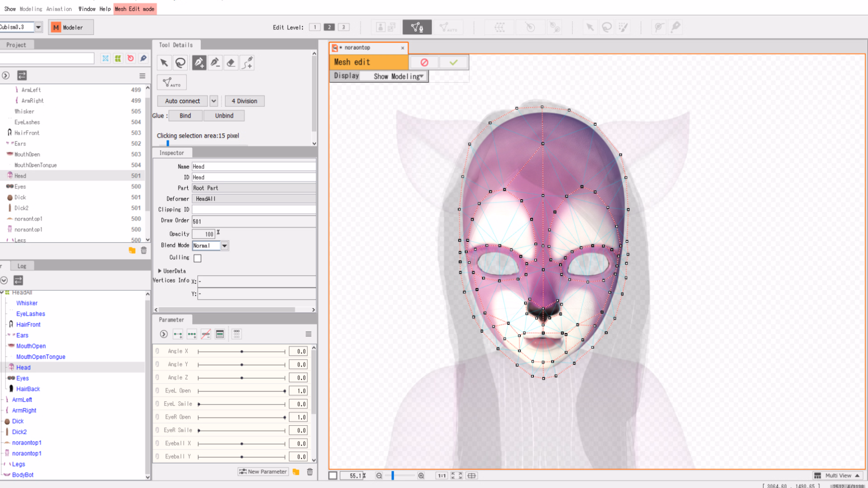This screenshot has width=868, height=488.
Task: Click the Glue Bind button
Action: point(185,116)
